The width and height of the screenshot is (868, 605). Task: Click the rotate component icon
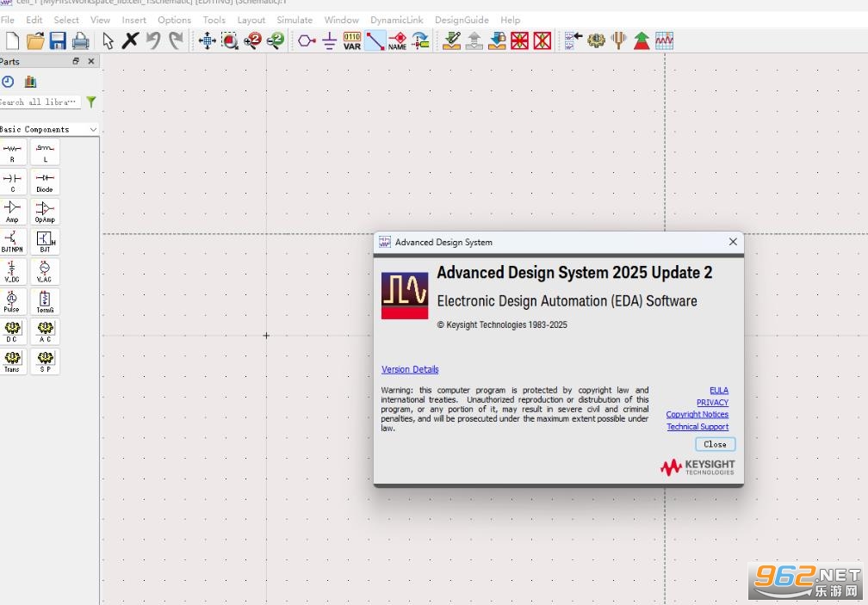point(421,41)
